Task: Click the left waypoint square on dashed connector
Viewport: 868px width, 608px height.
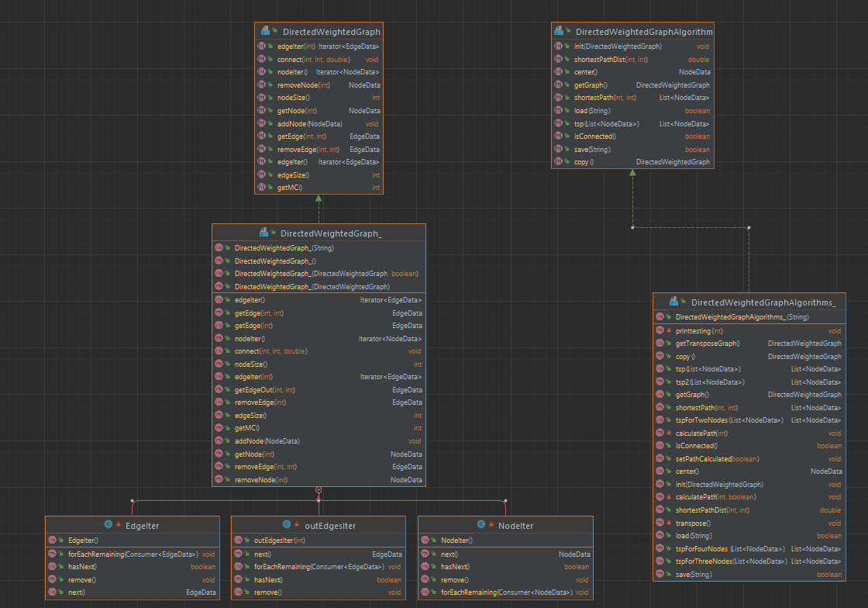Action: (x=632, y=228)
